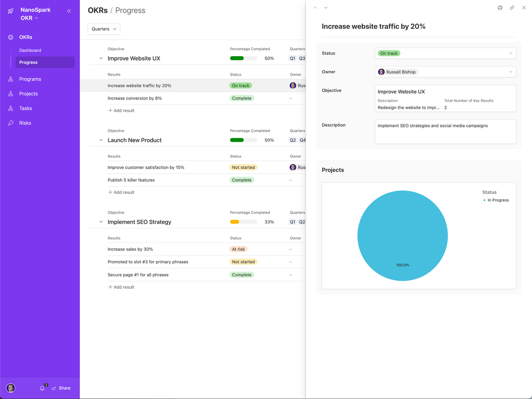Switch to the Dashboard view
Screen dimensions: 532x399
(30, 50)
